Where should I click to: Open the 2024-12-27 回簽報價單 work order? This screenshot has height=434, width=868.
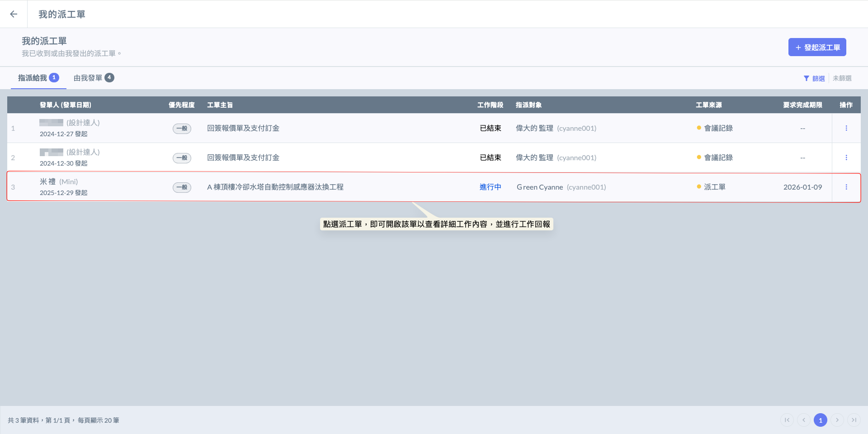(243, 128)
